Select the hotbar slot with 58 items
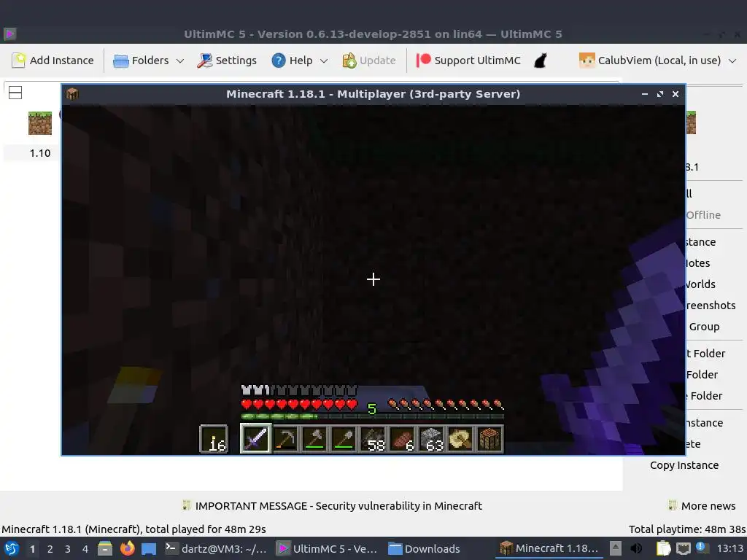 click(373, 438)
